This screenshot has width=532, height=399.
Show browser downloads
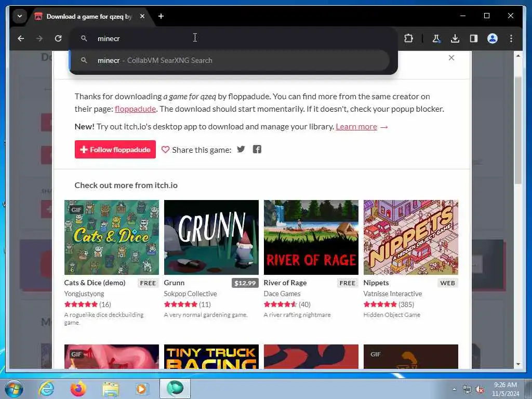(455, 38)
